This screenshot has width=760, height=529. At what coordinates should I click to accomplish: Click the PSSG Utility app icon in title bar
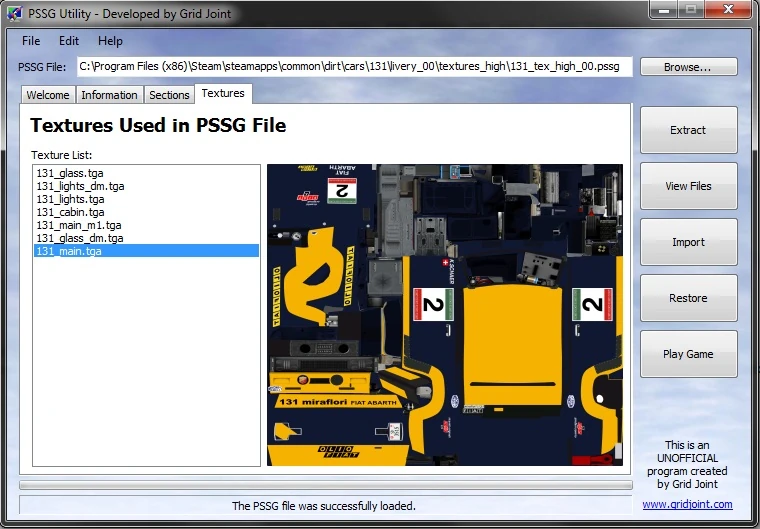[x=15, y=13]
